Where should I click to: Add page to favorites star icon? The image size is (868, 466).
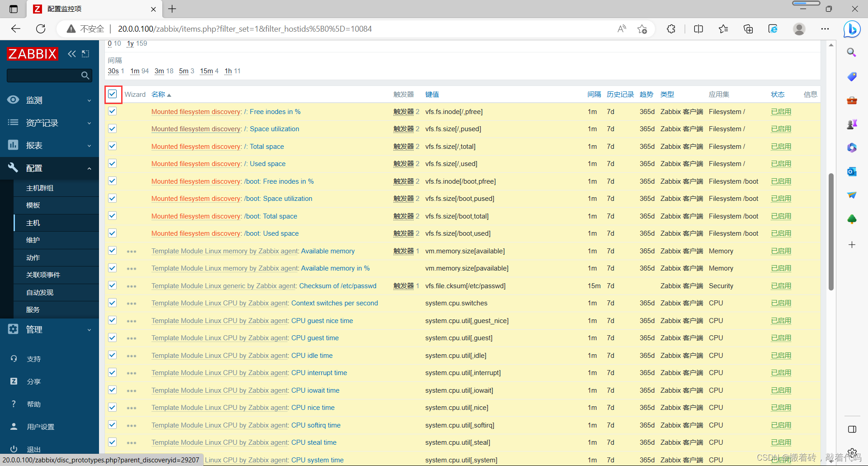coord(642,29)
